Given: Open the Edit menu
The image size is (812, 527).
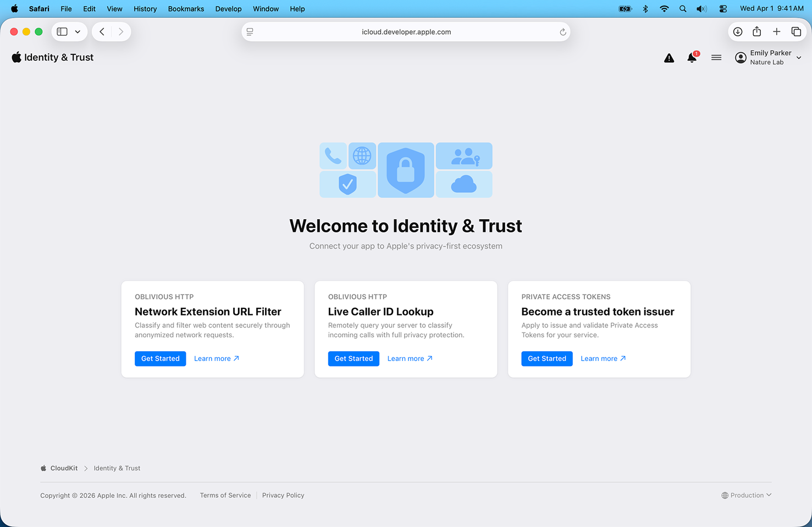Looking at the screenshot, I should click(90, 9).
